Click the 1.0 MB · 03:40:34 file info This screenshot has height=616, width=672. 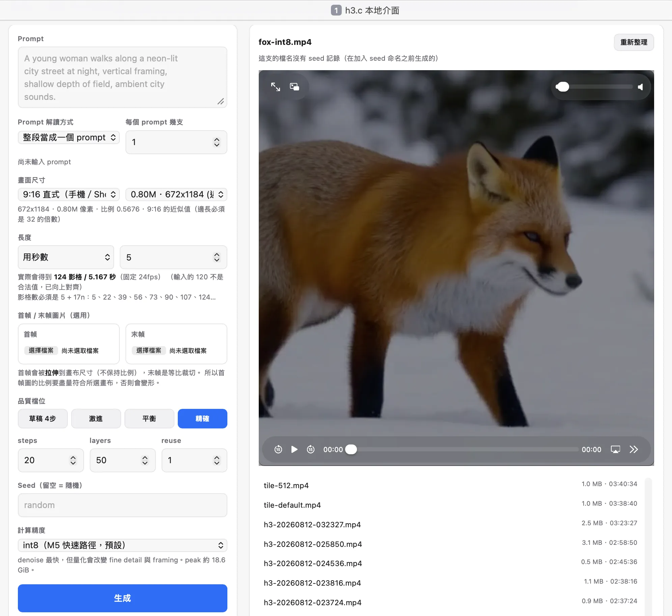(609, 484)
